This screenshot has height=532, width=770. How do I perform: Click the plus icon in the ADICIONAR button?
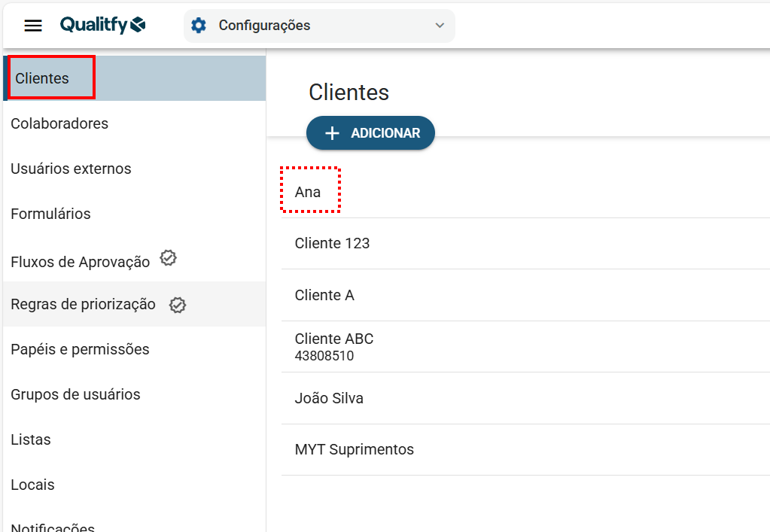(332, 133)
